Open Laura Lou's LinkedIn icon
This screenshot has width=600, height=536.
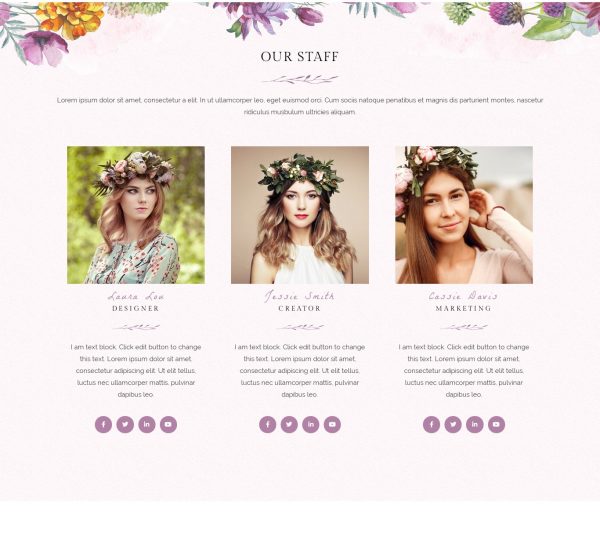(x=147, y=424)
